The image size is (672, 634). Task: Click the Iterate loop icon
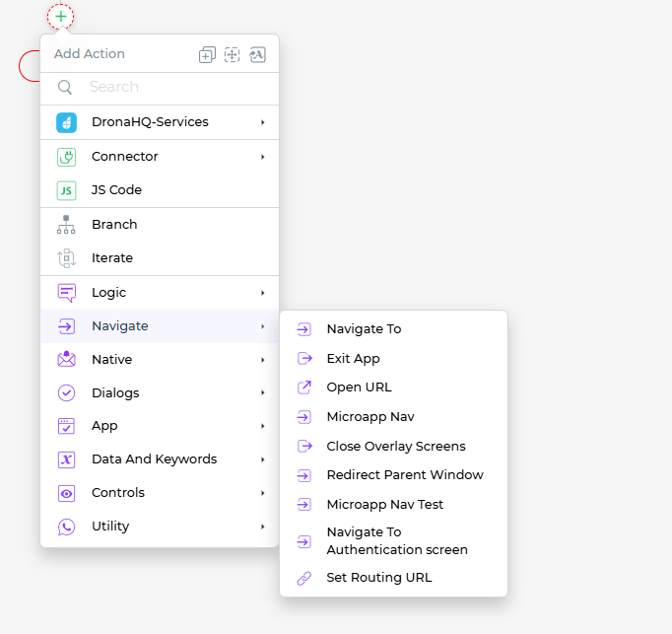tap(66, 258)
